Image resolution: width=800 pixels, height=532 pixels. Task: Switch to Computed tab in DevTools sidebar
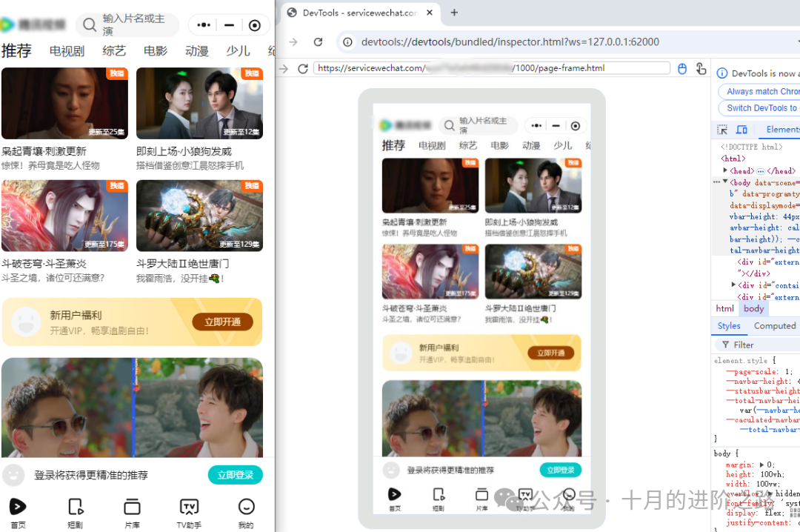click(x=775, y=326)
